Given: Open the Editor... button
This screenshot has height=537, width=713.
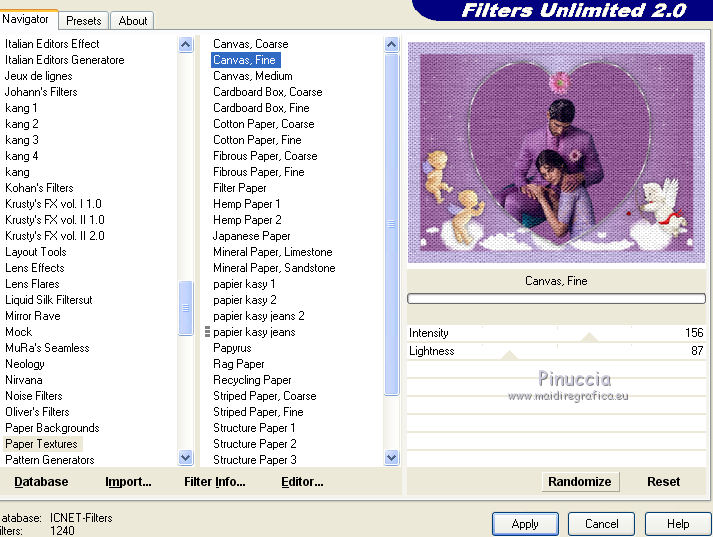Looking at the screenshot, I should [x=302, y=482].
